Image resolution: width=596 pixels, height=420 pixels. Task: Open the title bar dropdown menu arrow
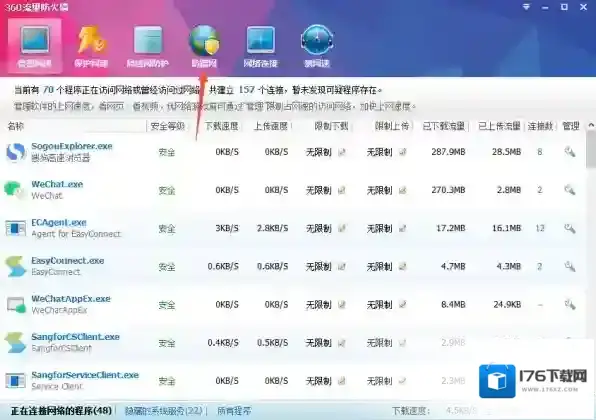pos(526,7)
